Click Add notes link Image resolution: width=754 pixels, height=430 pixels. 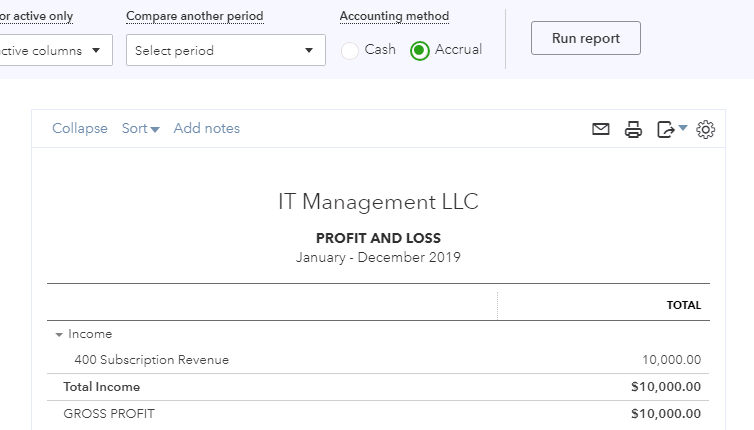point(206,128)
